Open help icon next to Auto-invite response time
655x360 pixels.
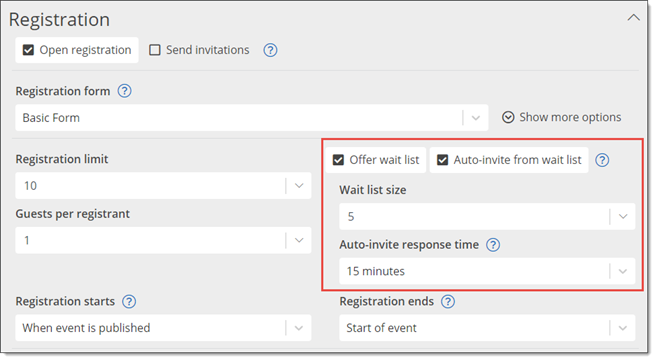493,245
